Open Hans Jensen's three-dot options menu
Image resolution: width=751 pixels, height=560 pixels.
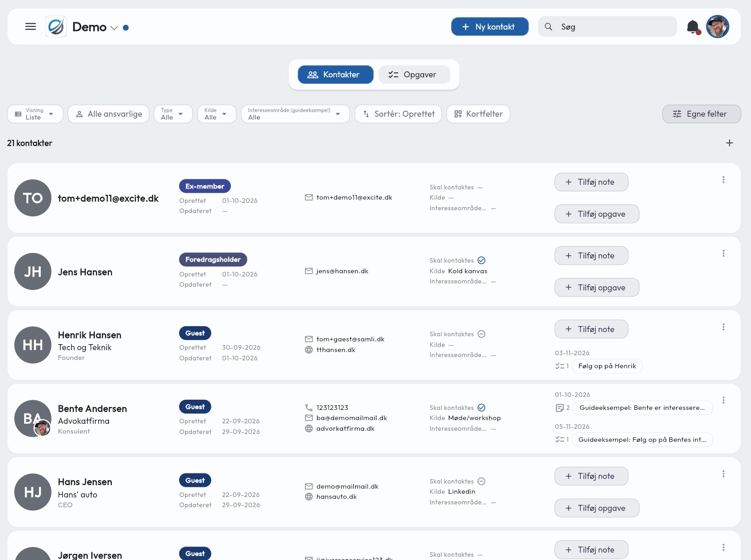point(723,474)
